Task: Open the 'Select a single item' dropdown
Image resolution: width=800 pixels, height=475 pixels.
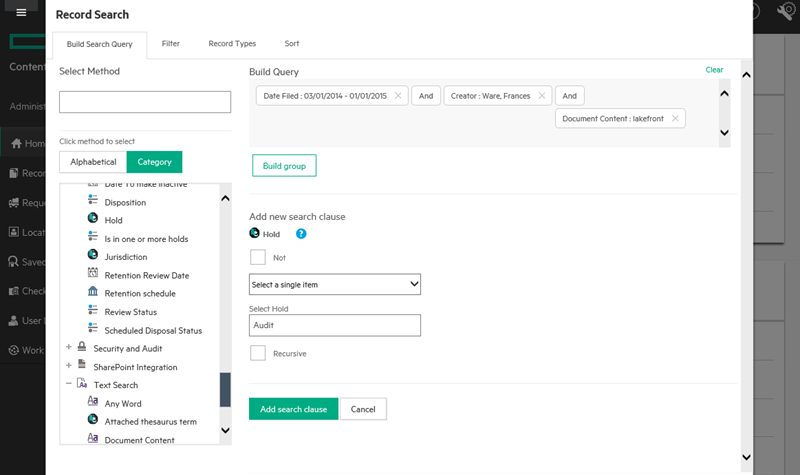Action: (x=334, y=285)
